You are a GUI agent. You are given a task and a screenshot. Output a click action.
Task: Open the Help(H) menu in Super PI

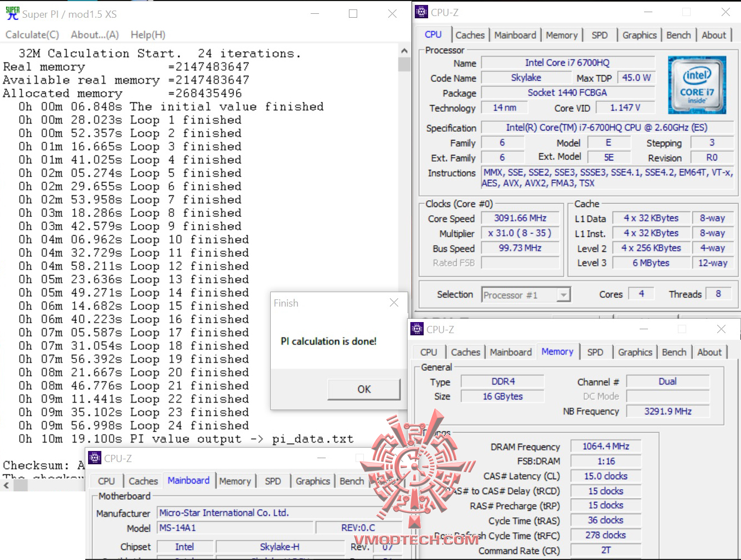[x=148, y=34]
